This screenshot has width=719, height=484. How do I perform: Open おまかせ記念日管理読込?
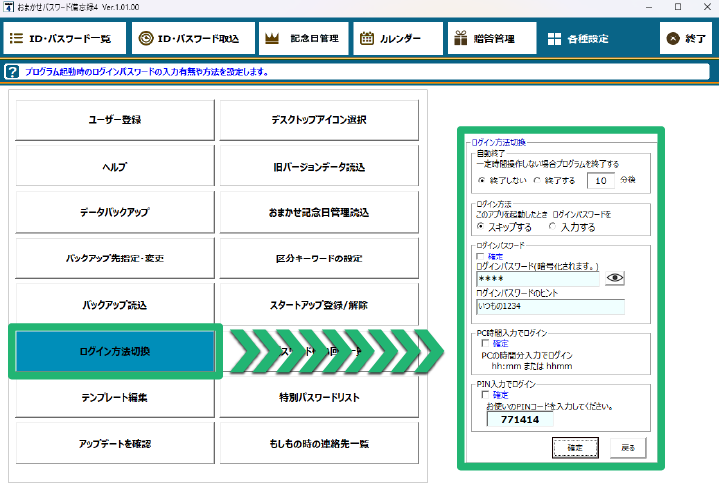(x=319, y=212)
